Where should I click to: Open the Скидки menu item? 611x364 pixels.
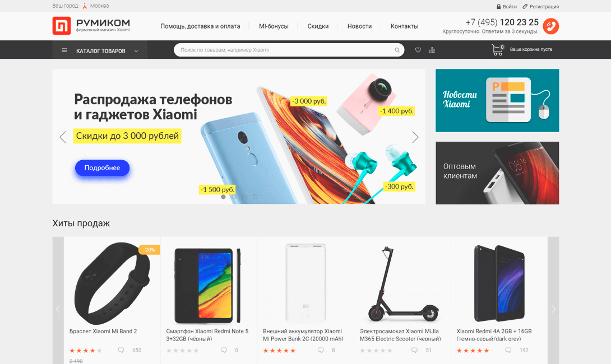tap(318, 26)
